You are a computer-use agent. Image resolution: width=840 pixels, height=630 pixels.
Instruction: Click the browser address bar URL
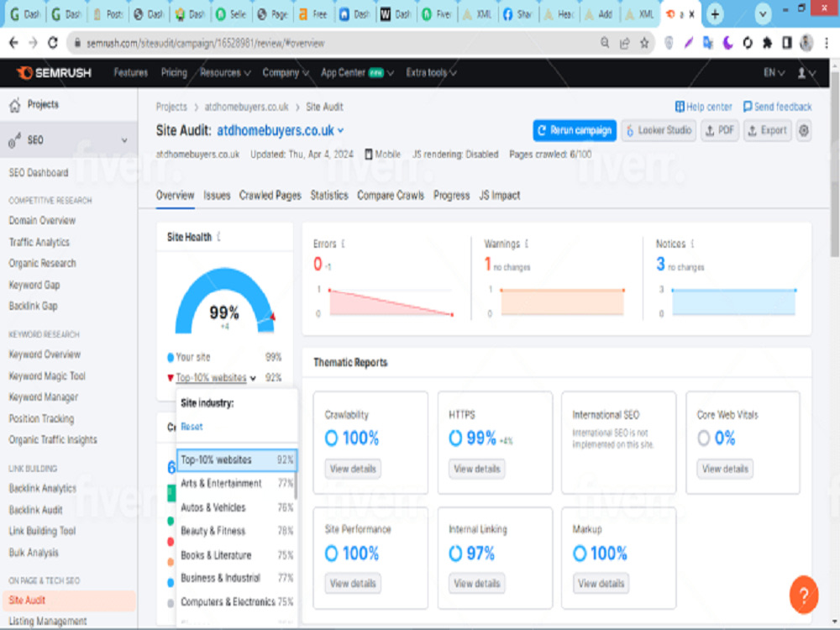(x=206, y=44)
